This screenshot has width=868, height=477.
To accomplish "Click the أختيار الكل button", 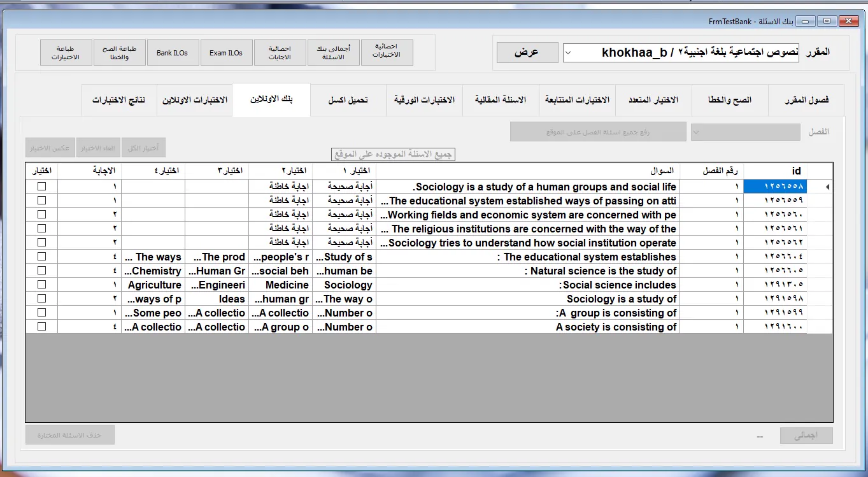I will [143, 148].
